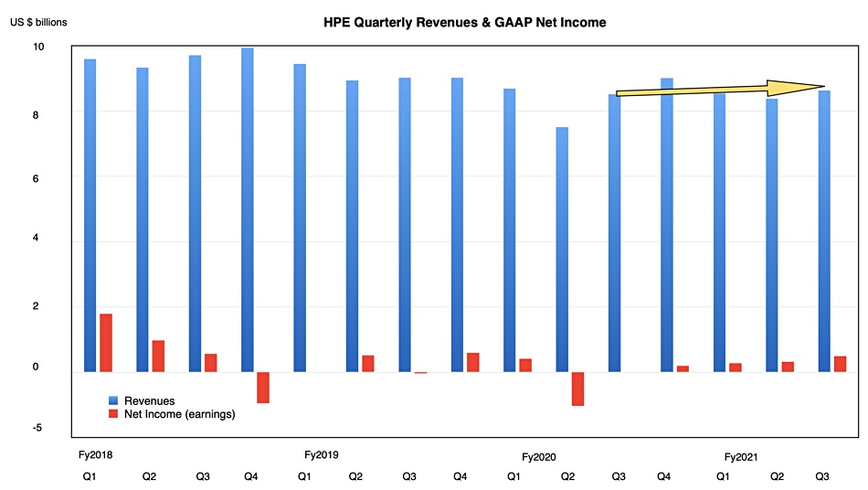The image size is (868, 490).
Task: Select the last blue revenue bar of Fy2021
Action: (x=824, y=231)
